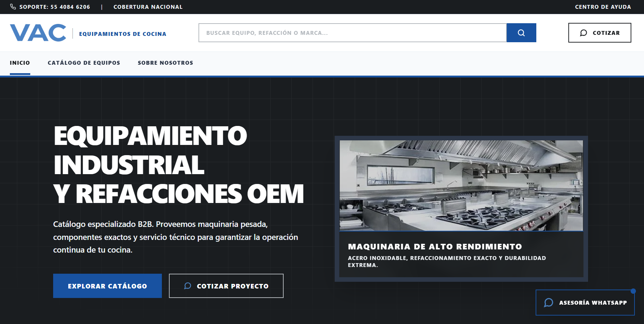Click the Catálogo especializado B2B paragraph
644x324 pixels.
click(x=176, y=237)
